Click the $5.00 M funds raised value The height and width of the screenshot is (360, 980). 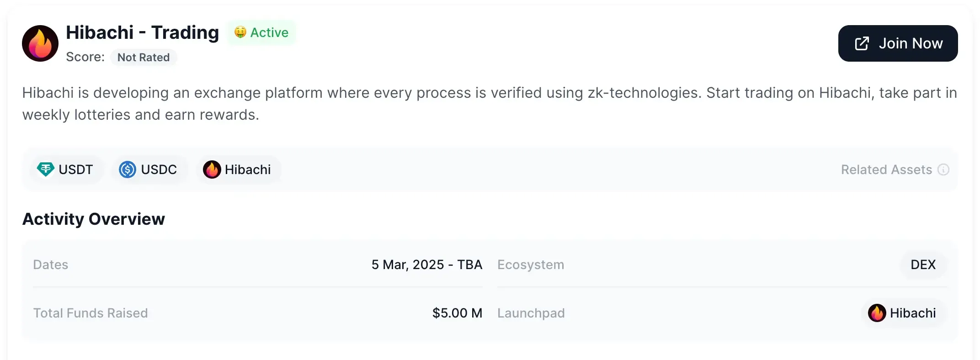pos(457,313)
